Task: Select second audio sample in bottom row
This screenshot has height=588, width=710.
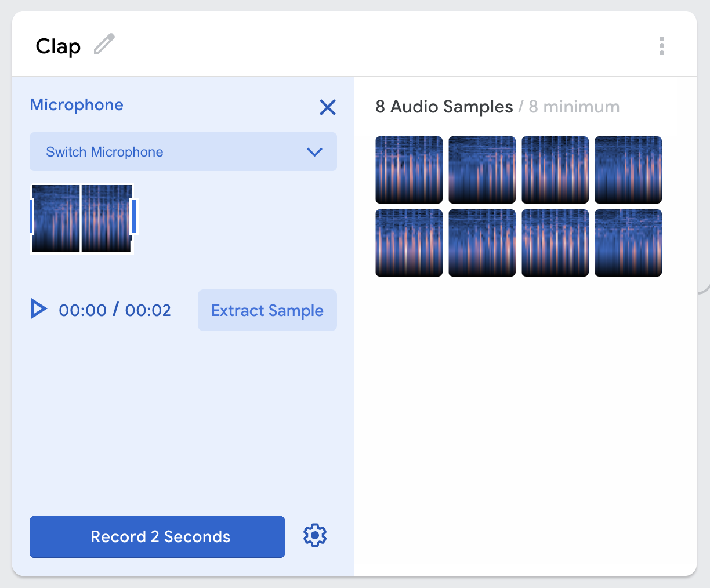Action: coord(482,242)
